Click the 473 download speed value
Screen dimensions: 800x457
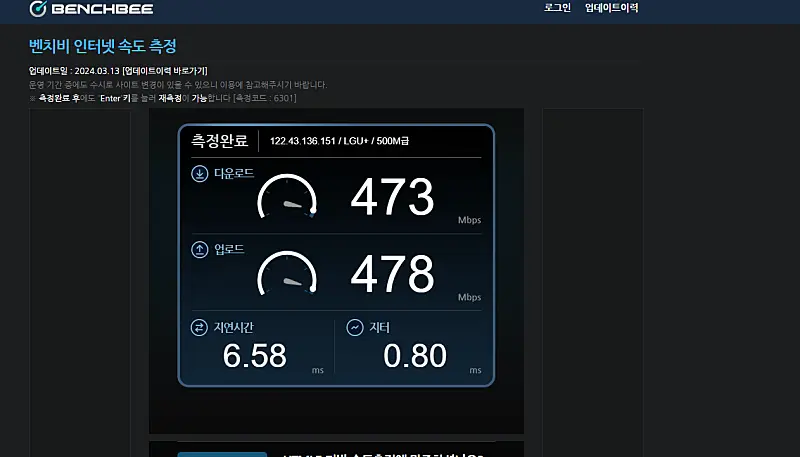coord(392,197)
